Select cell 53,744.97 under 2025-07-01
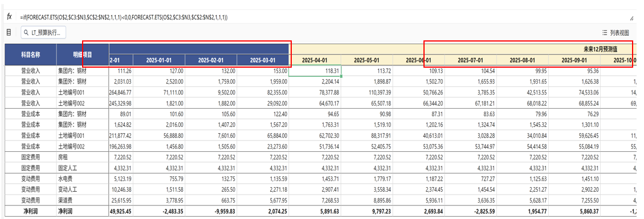The width and height of the screenshot is (644, 219). click(x=471, y=146)
